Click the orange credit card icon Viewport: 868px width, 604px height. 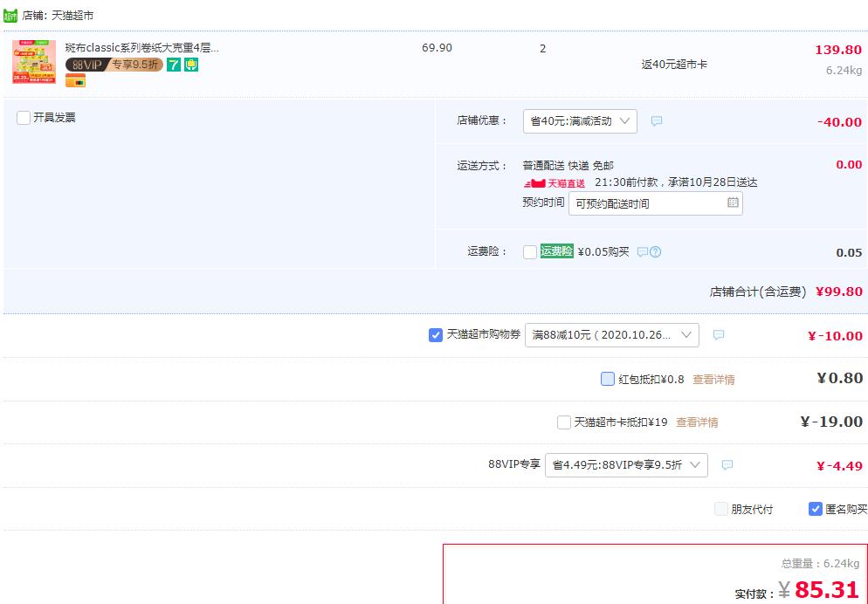point(75,81)
